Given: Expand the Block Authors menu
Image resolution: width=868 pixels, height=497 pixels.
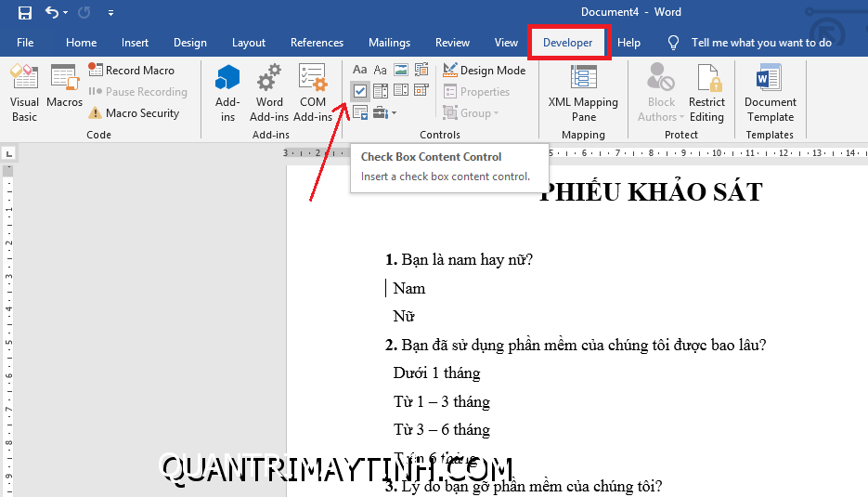Looking at the screenshot, I should (x=660, y=93).
